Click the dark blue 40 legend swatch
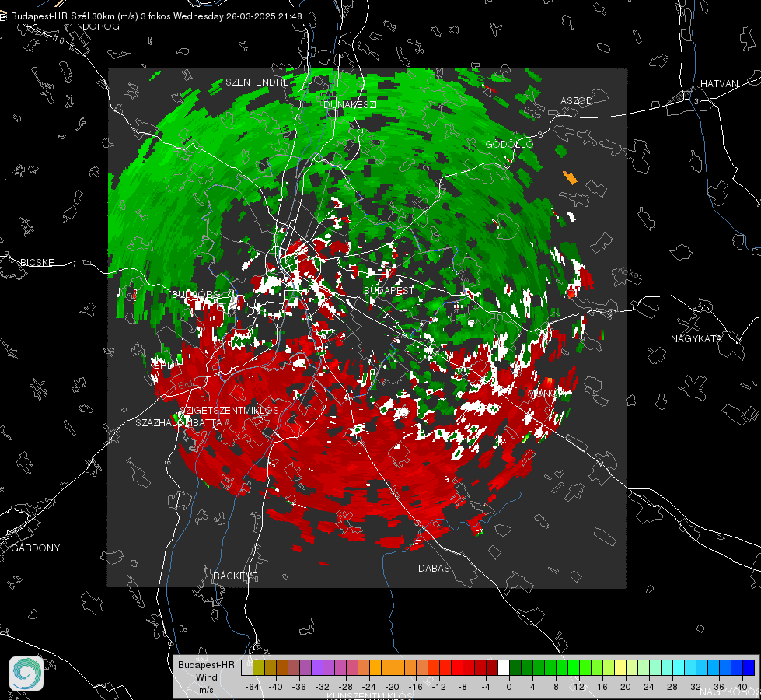The height and width of the screenshot is (700, 761). tap(749, 668)
